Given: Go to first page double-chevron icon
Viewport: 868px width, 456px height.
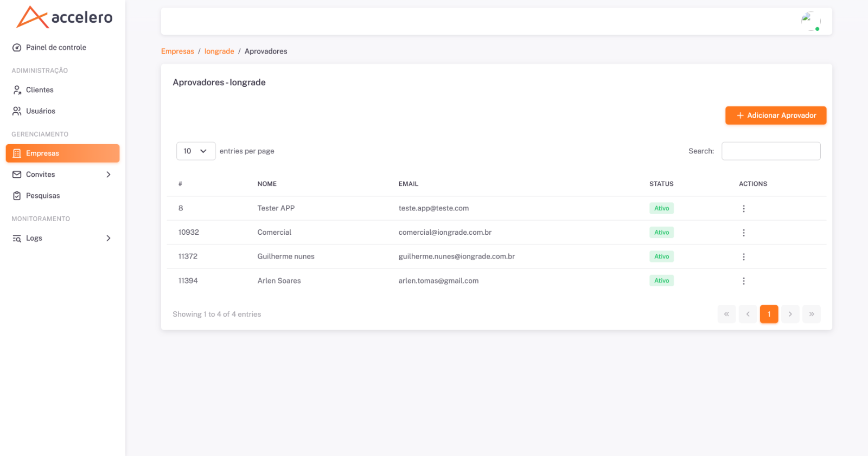Looking at the screenshot, I should [x=726, y=314].
